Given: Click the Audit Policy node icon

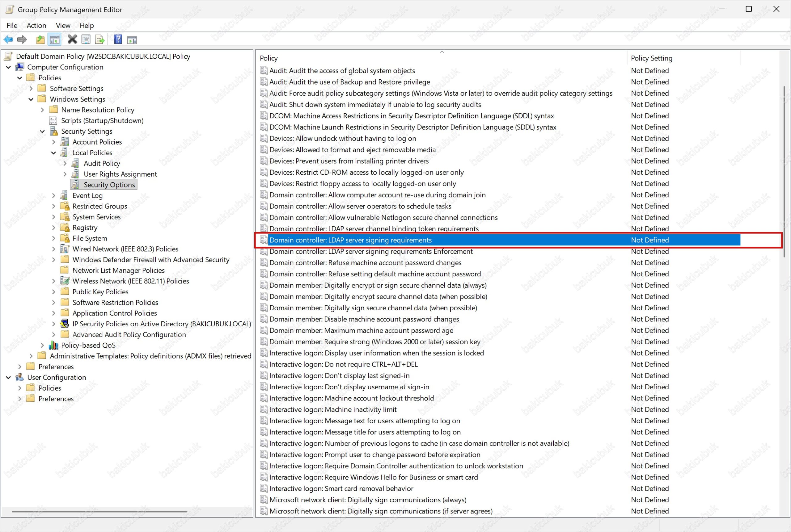Looking at the screenshot, I should 75,163.
